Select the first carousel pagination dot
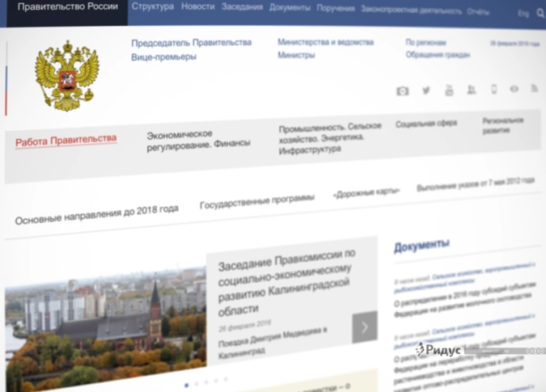This screenshot has width=546, height=392. 187,385
